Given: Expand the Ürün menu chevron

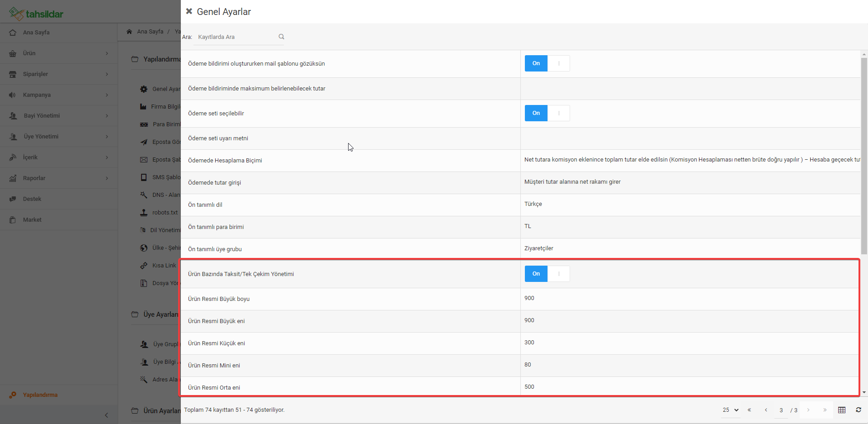Looking at the screenshot, I should pos(107,53).
